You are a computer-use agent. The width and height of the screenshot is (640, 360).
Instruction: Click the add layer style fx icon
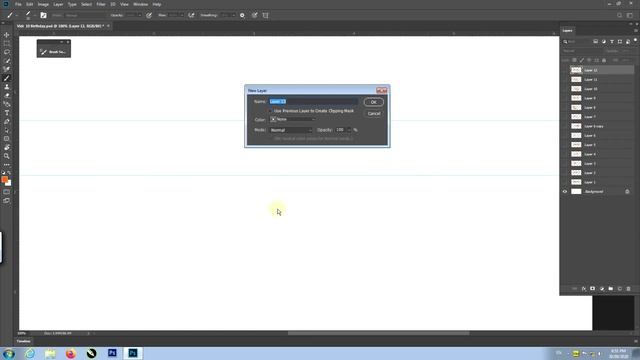(584, 289)
